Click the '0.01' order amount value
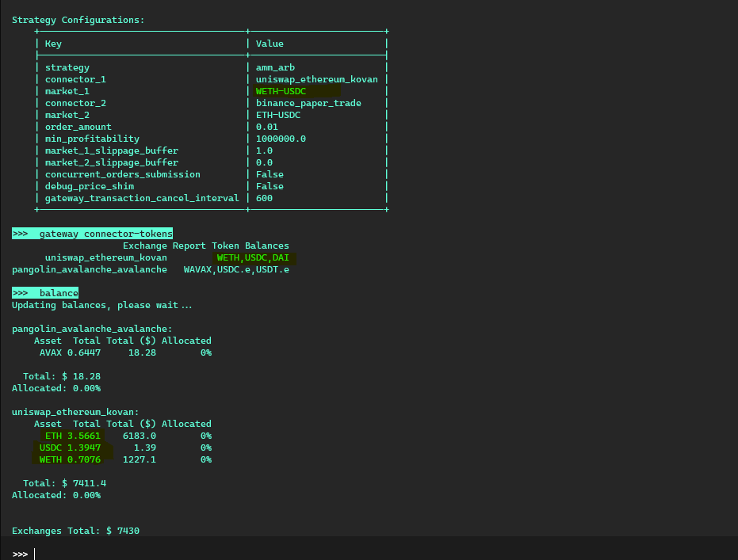Image resolution: width=738 pixels, height=560 pixels. pos(267,127)
